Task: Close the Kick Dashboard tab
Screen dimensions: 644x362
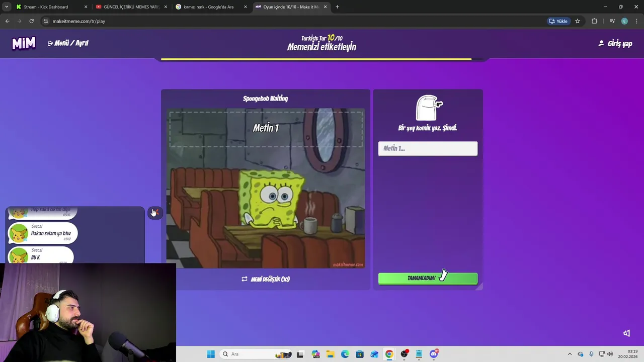Action: (x=86, y=7)
